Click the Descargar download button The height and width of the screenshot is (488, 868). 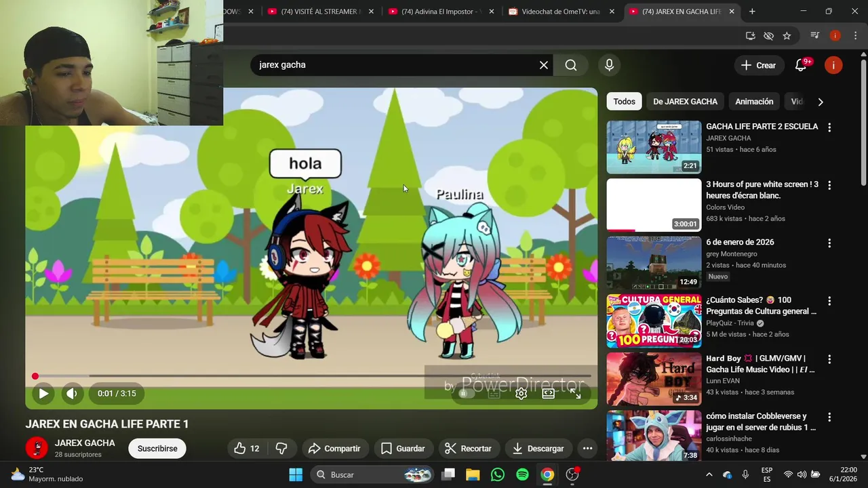pos(538,449)
